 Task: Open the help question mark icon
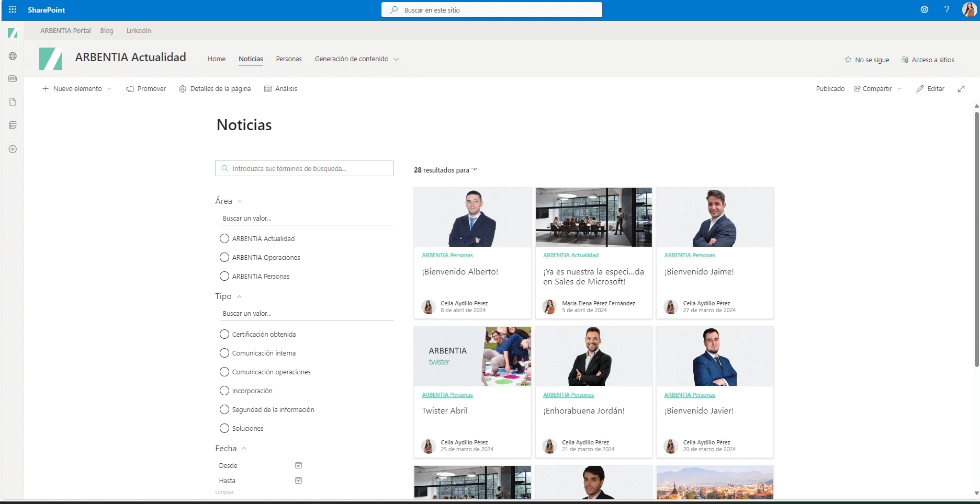coord(947,9)
